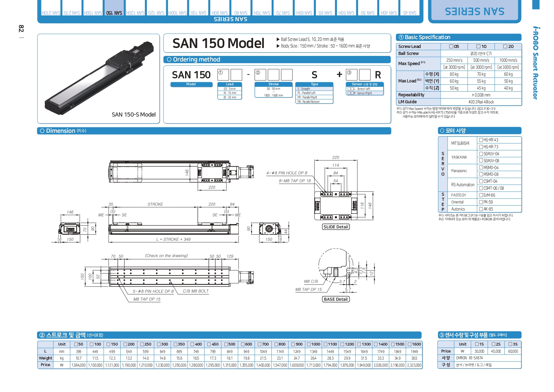The height and width of the screenshot is (392, 554).
Task: Tick the Screw Lead 05 checkbox
Action: tap(451, 46)
